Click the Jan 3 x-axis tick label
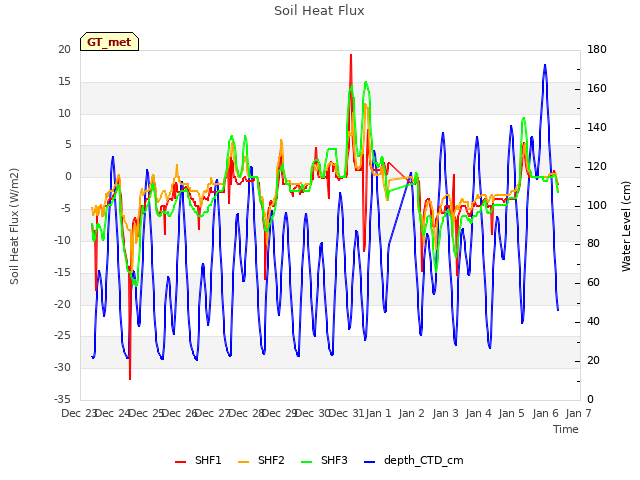The image size is (640, 480). pyautogui.click(x=445, y=413)
